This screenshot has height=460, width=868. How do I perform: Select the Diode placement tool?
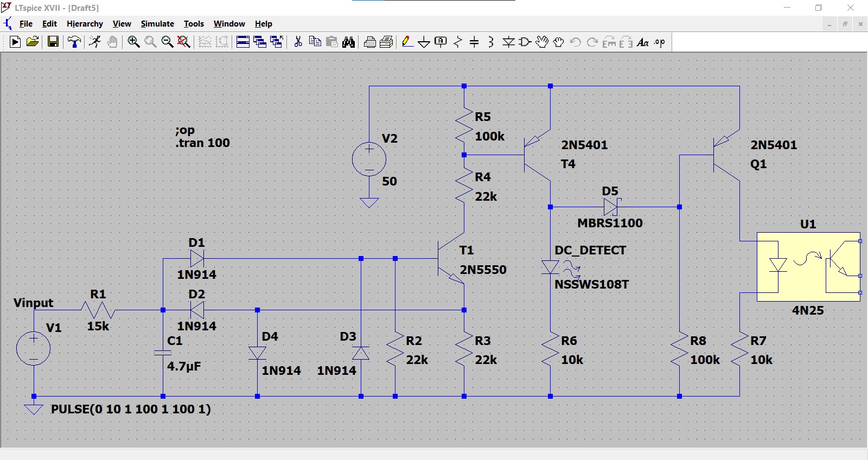508,42
